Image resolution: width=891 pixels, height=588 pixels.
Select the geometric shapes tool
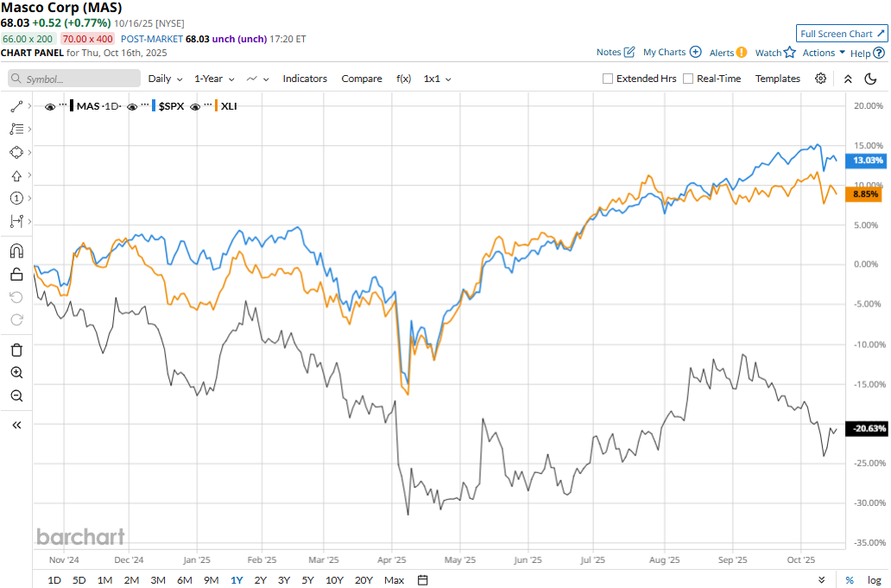(x=16, y=152)
